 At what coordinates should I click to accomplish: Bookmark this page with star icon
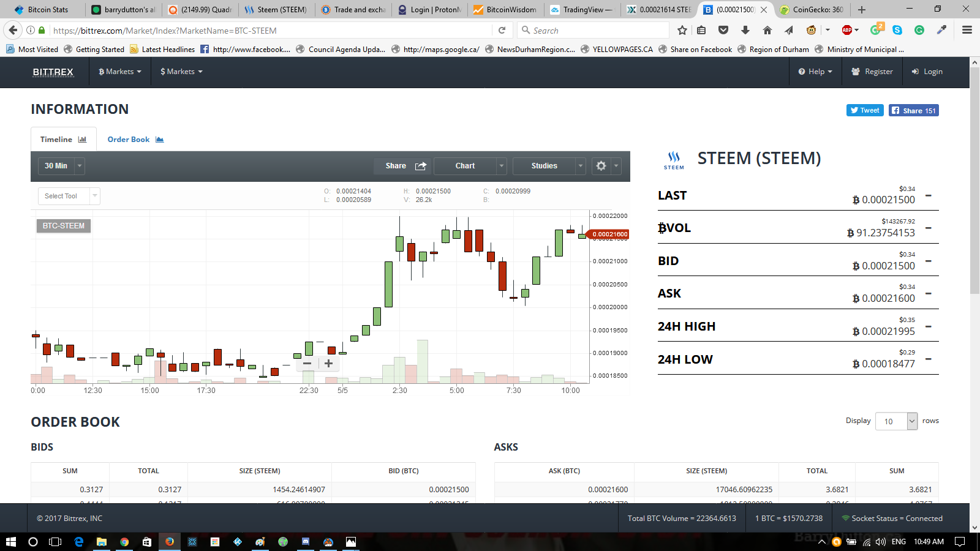click(x=682, y=30)
